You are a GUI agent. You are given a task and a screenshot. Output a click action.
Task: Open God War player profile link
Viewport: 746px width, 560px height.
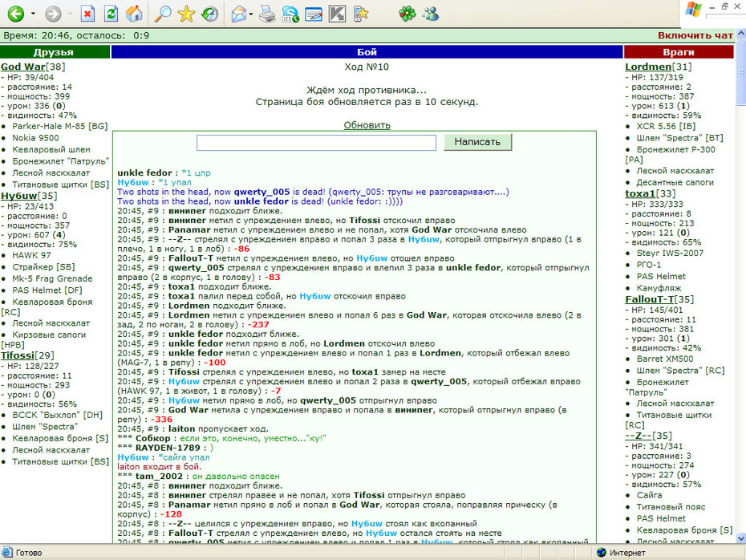click(22, 67)
